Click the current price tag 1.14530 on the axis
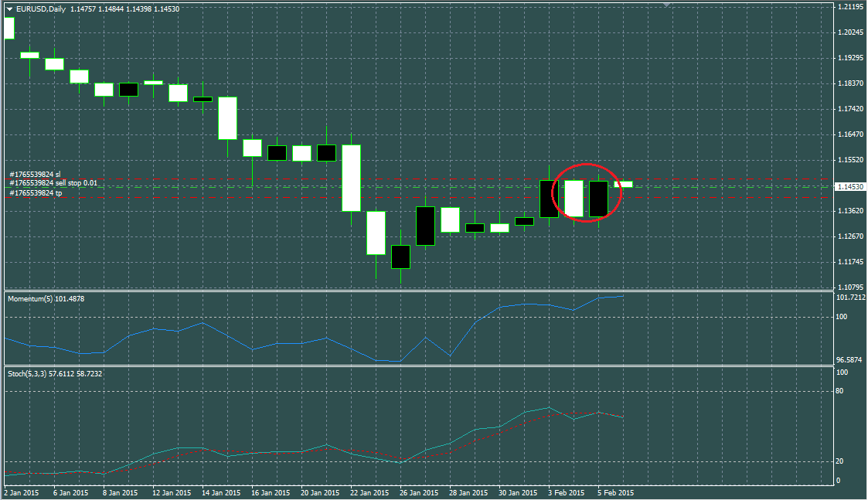The image size is (868, 500). (x=849, y=187)
